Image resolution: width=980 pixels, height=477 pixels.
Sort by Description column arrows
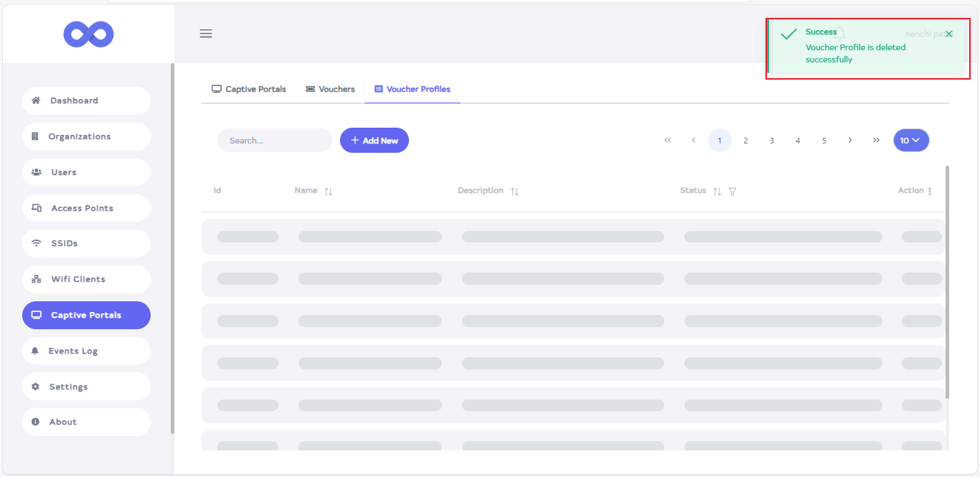point(514,192)
